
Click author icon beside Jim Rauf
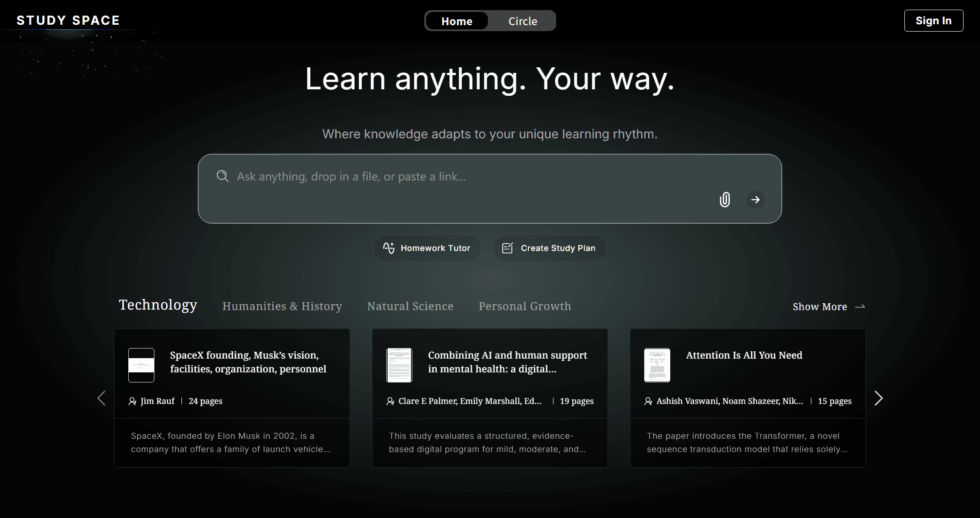(132, 401)
